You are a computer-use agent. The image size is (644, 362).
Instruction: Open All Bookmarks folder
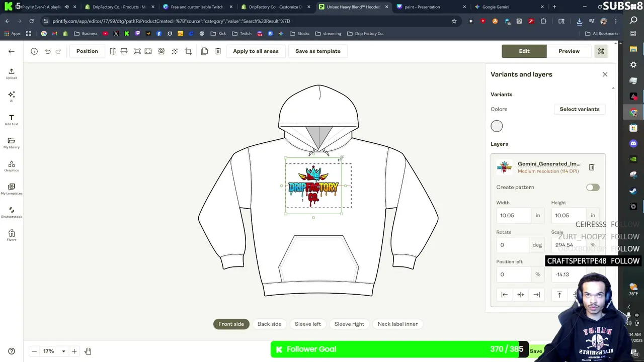[601, 34]
